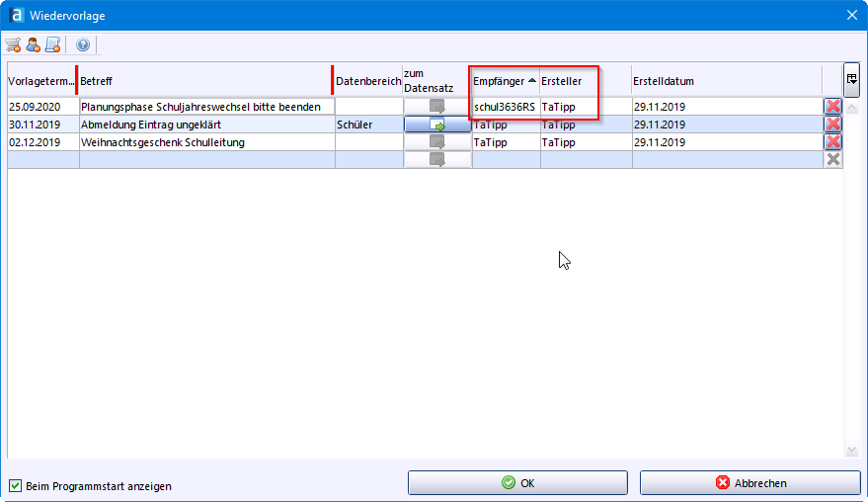The width and height of the screenshot is (868, 502).
Task: Delete the Planungsphase Schuljahreswechsel row
Action: (x=832, y=107)
